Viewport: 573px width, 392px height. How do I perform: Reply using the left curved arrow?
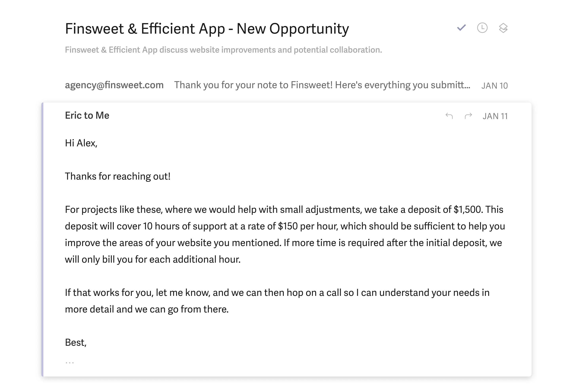[x=449, y=116]
